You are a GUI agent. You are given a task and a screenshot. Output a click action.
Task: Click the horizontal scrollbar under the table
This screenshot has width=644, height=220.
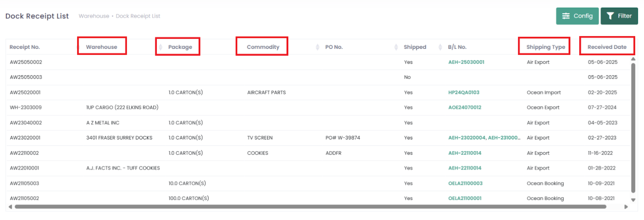coord(310,207)
